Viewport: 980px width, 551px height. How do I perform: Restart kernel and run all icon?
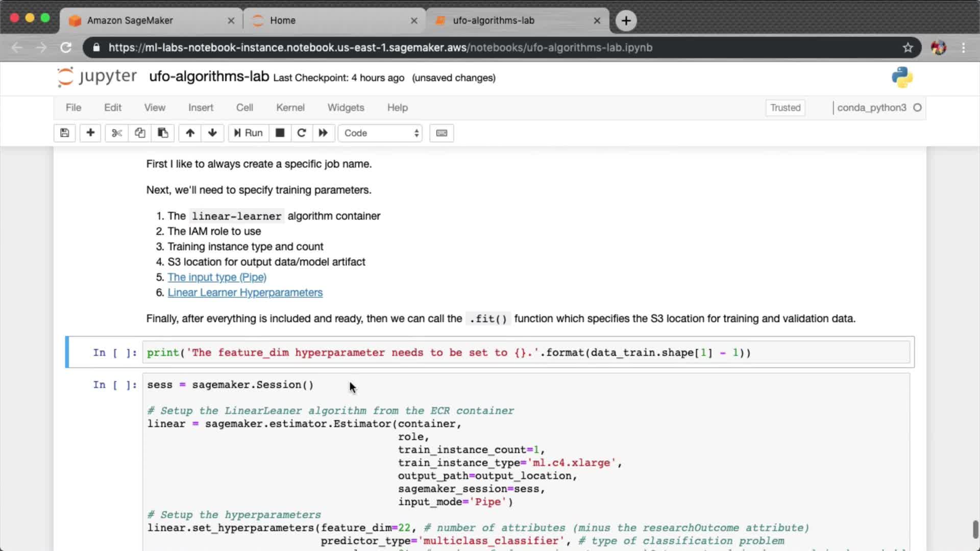323,133
